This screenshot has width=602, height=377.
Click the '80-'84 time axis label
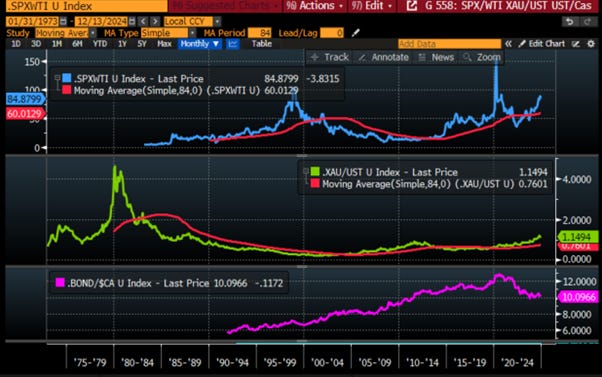[137, 362]
